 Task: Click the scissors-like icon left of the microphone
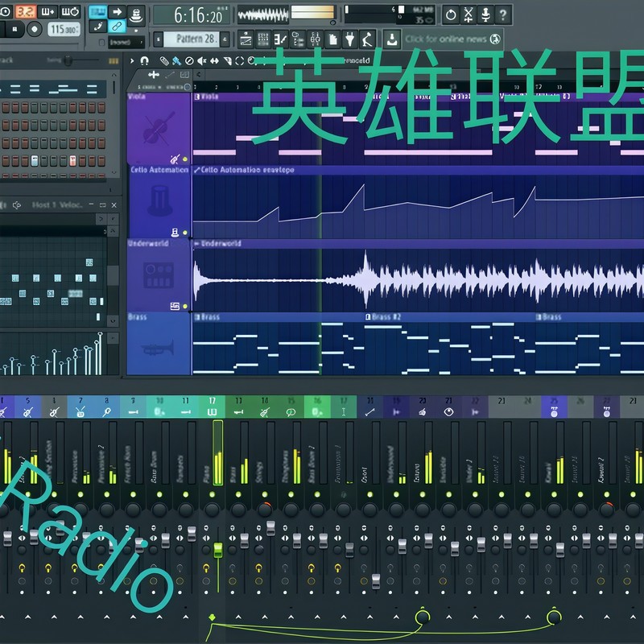(x=469, y=14)
